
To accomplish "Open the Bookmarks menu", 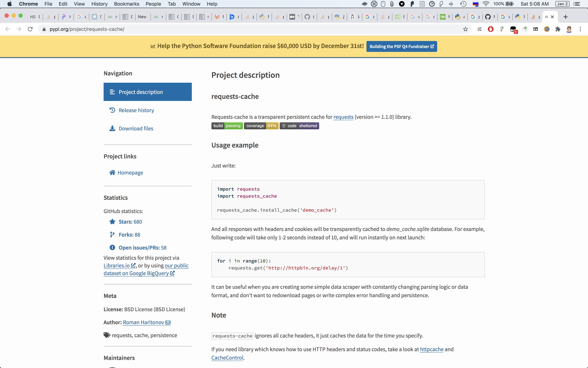I will (127, 4).
